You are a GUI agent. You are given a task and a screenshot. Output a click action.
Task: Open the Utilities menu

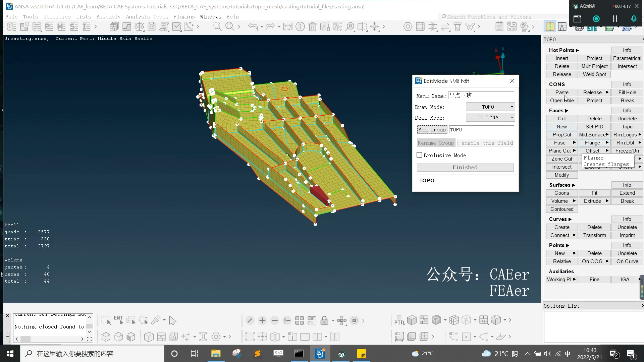57,16
